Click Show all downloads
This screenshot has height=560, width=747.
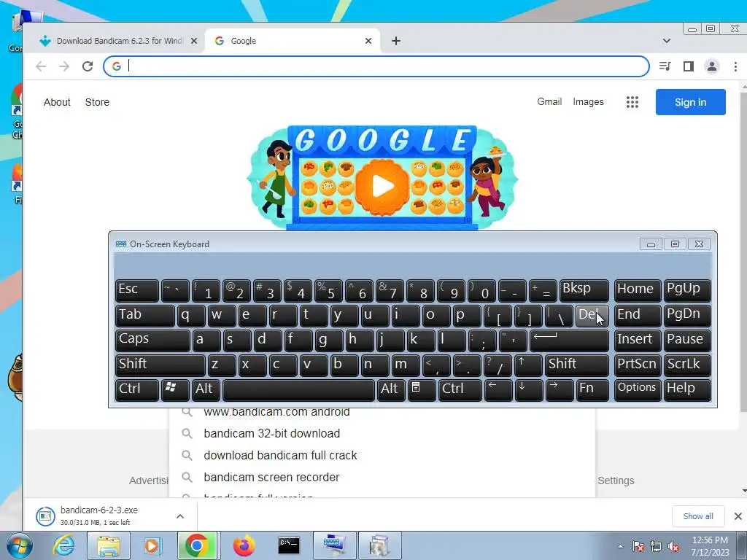tap(698, 516)
